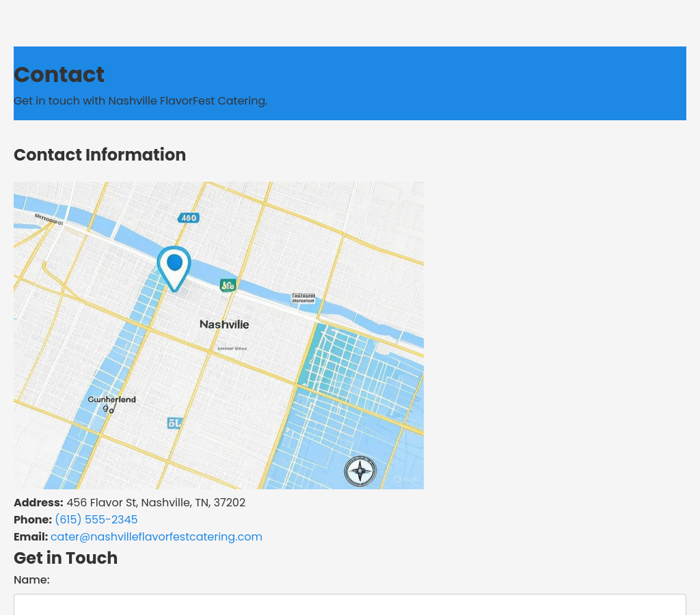The height and width of the screenshot is (615, 700).
Task: Click the bold Phone: label
Action: tap(33, 520)
